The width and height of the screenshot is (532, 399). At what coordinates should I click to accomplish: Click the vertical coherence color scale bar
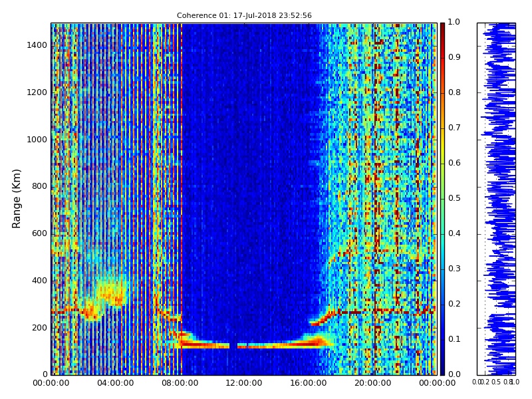[x=442, y=199]
